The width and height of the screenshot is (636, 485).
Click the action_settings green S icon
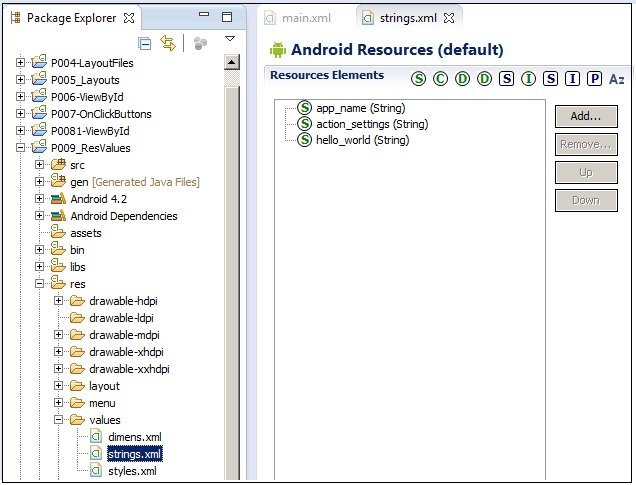(305, 124)
